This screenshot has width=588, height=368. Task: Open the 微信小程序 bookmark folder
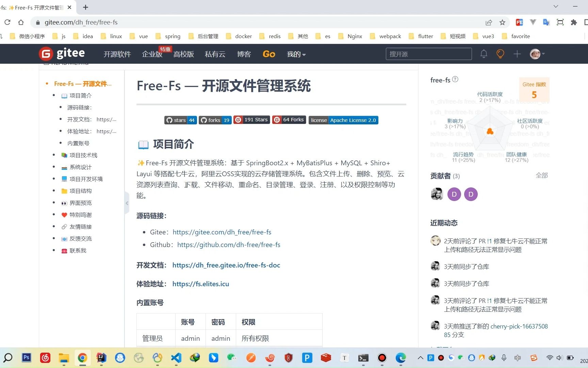point(27,36)
